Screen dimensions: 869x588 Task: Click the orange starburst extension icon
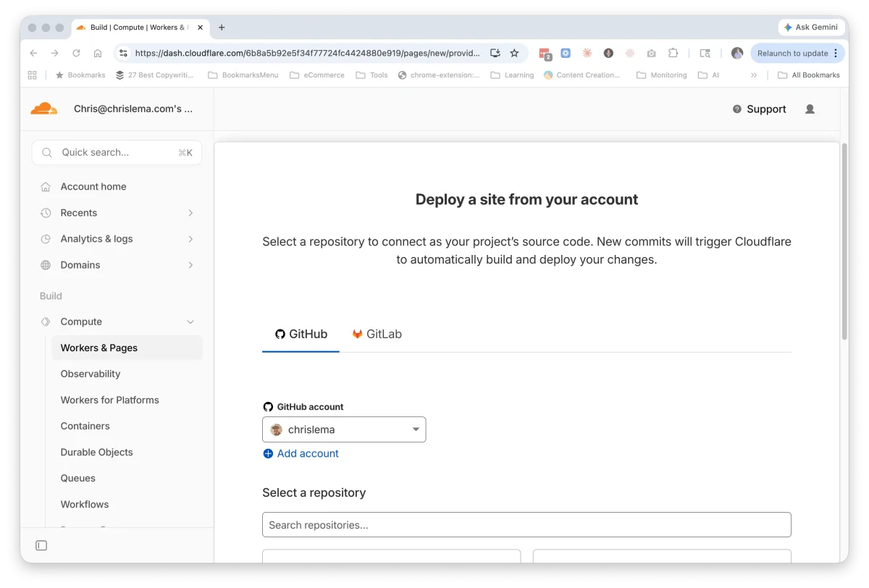click(587, 53)
